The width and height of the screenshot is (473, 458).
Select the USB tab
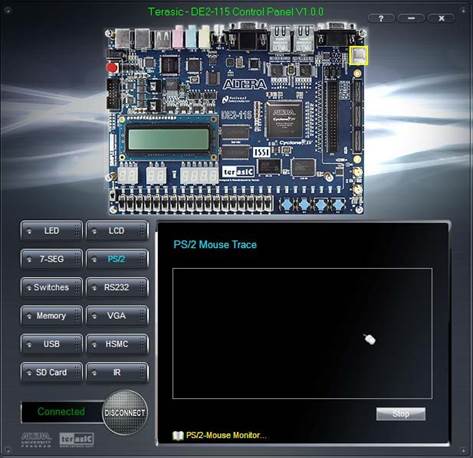pos(51,344)
